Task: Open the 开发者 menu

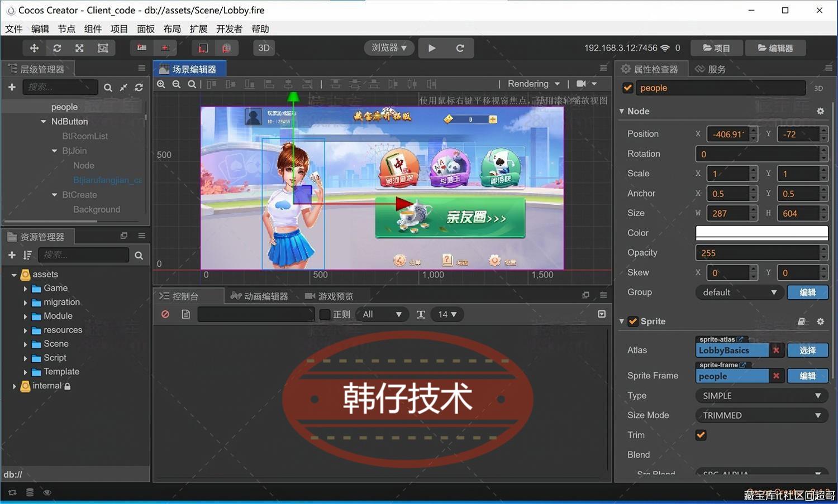Action: tap(229, 29)
